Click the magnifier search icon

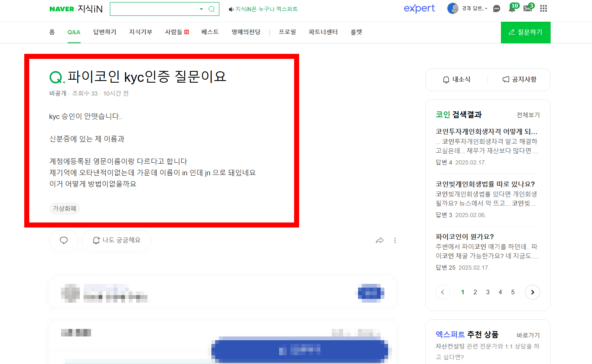click(x=212, y=9)
